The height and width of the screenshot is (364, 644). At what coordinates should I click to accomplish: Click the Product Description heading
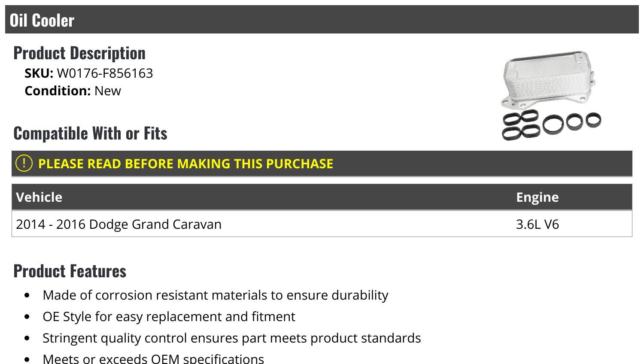pyautogui.click(x=79, y=53)
